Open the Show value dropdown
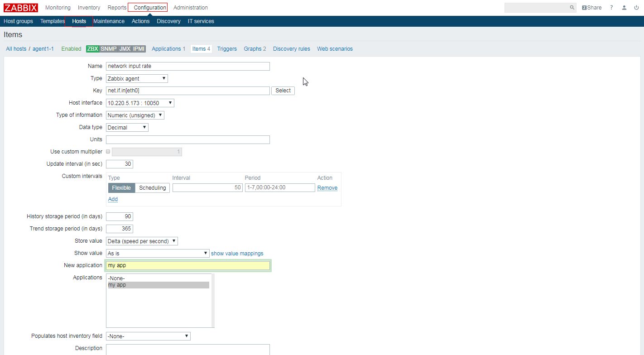This screenshot has height=355, width=644. [x=157, y=254]
